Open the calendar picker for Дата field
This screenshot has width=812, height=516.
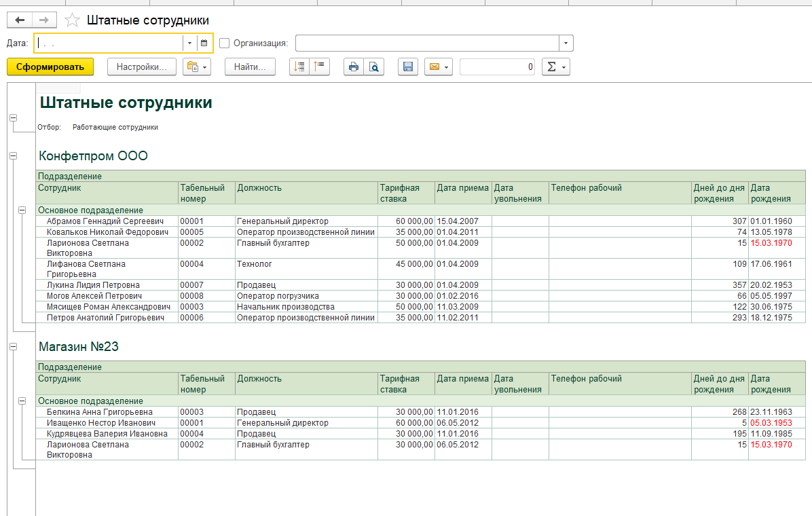tap(204, 43)
